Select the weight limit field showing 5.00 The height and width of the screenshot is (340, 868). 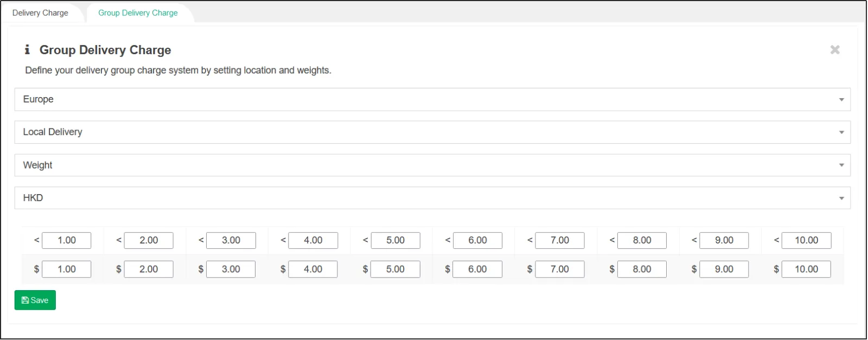tap(395, 240)
